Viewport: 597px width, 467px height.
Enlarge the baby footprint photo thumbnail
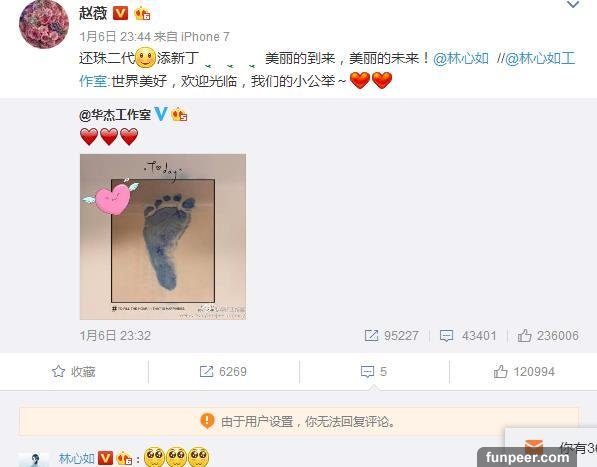pyautogui.click(x=163, y=236)
